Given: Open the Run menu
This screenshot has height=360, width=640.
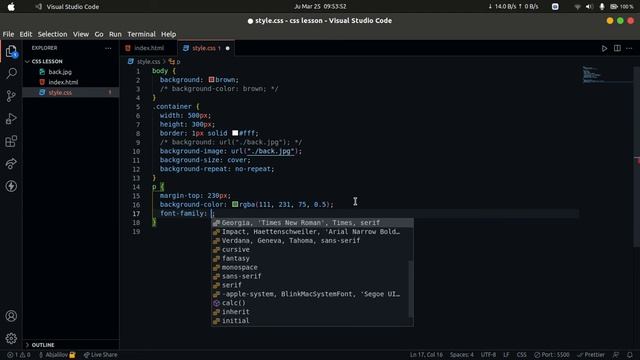Looking at the screenshot, I should pyautogui.click(x=115, y=34).
